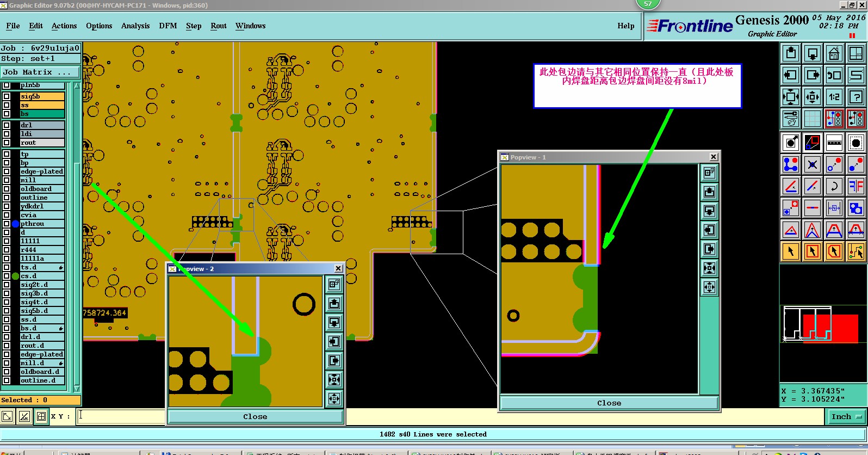Select the plain arrow pointer select tool
868x455 pixels.
(x=791, y=251)
